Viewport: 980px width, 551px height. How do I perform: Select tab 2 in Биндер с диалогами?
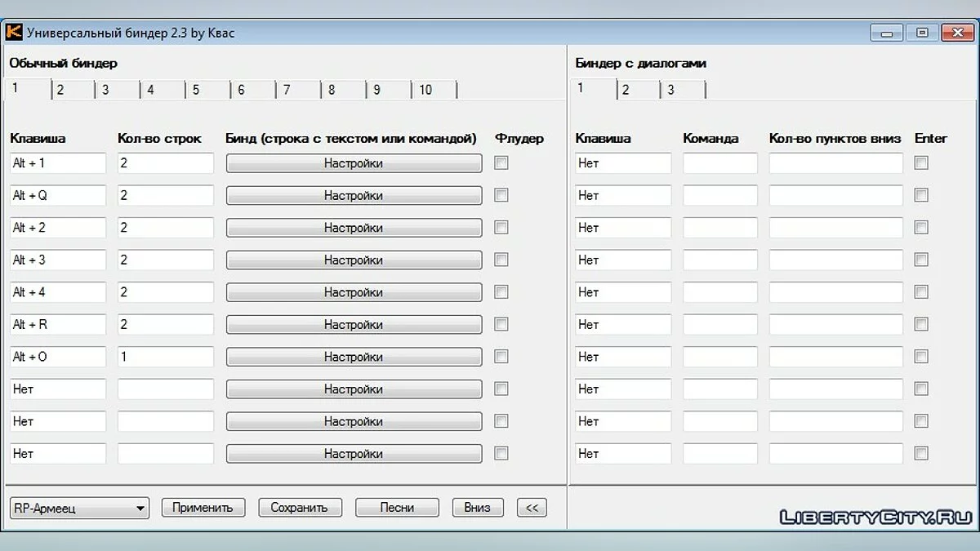[x=626, y=90]
